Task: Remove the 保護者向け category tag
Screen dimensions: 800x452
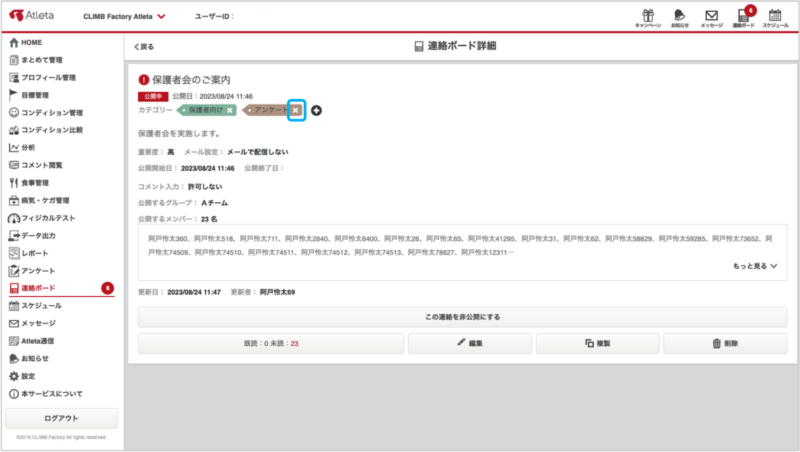Action: pyautogui.click(x=229, y=110)
